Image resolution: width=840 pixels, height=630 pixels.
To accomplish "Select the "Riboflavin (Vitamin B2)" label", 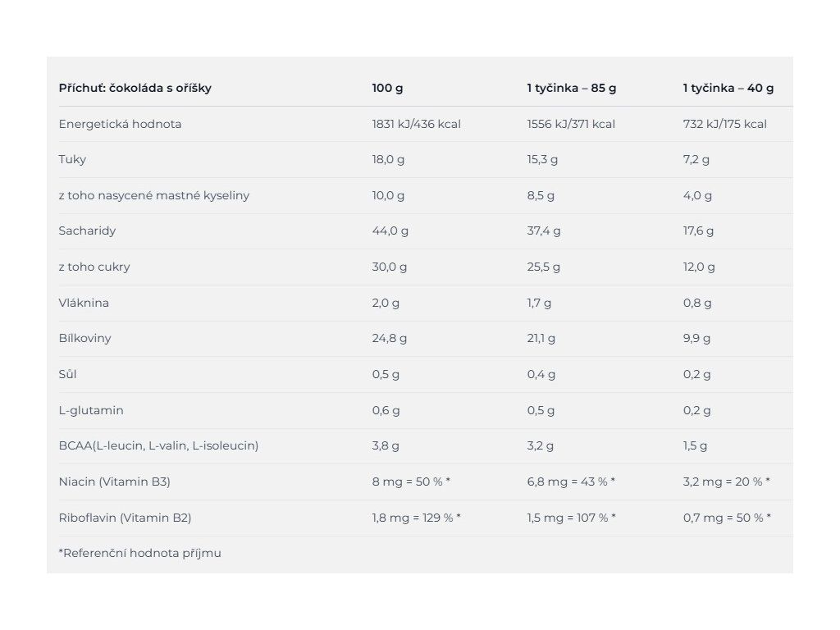I will (x=125, y=518).
